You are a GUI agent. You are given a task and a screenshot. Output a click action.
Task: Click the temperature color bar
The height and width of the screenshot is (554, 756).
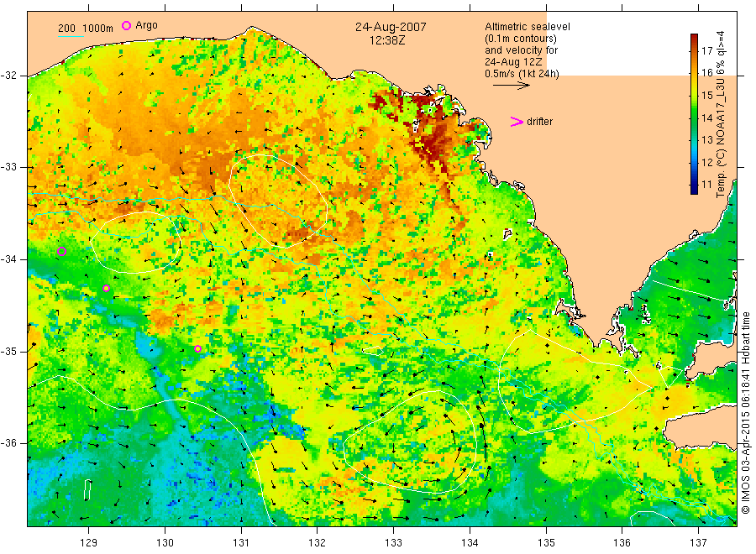(x=694, y=113)
